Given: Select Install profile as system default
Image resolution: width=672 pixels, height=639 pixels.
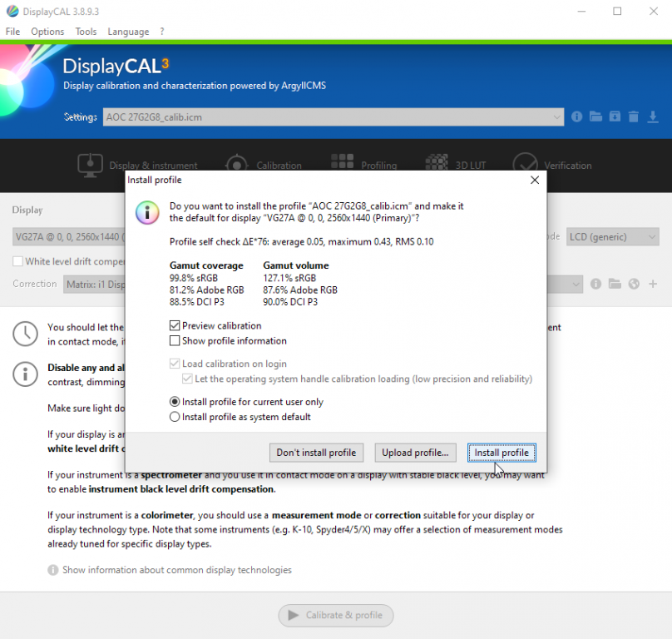Looking at the screenshot, I should pyautogui.click(x=175, y=417).
